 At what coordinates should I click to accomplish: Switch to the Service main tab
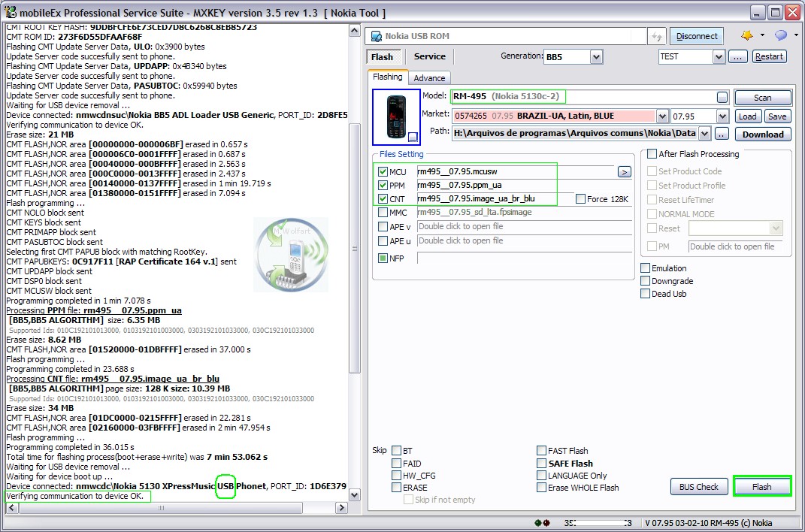tap(430, 56)
